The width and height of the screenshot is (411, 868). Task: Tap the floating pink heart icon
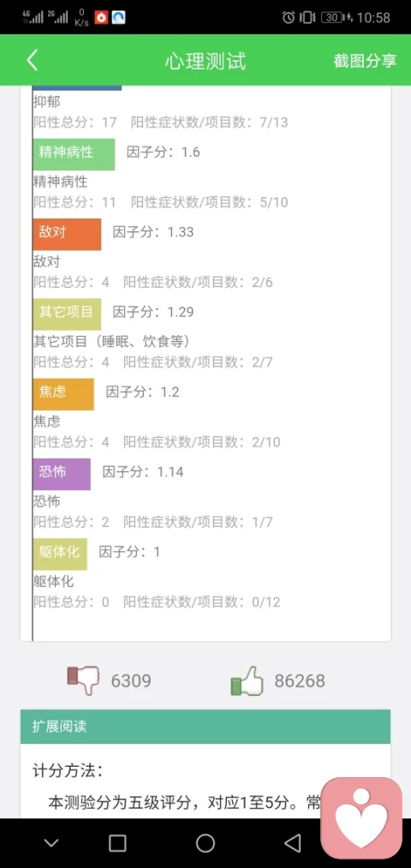(x=361, y=818)
